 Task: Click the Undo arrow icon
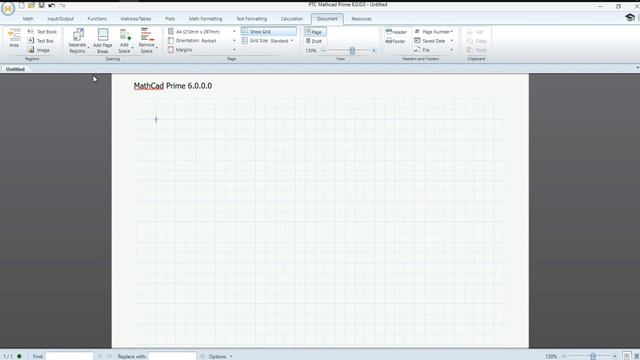52,5
